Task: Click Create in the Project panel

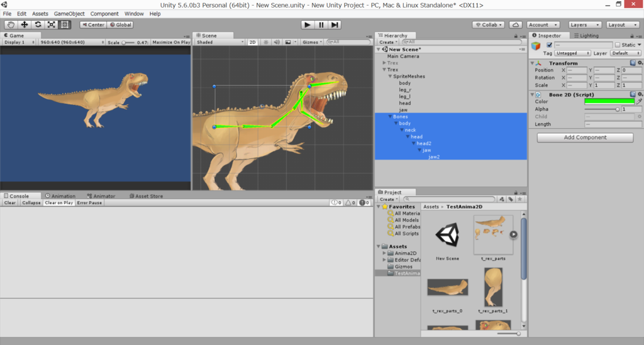Action: (388, 199)
